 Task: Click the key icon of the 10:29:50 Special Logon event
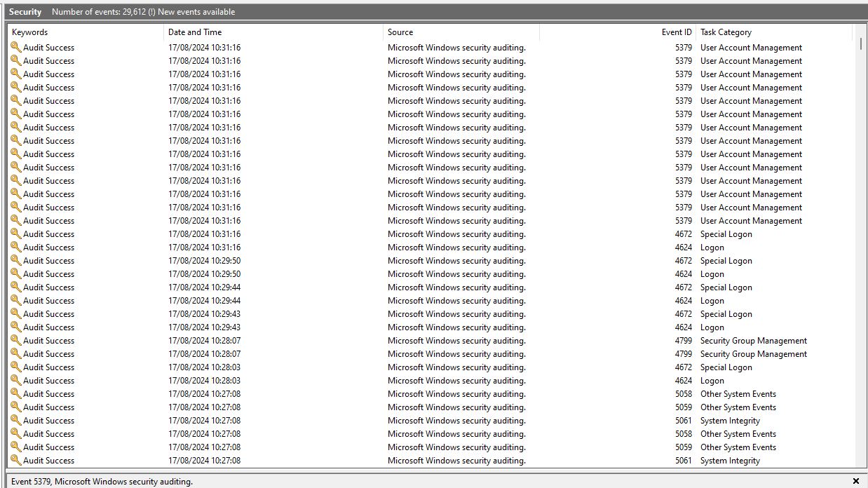(15, 260)
